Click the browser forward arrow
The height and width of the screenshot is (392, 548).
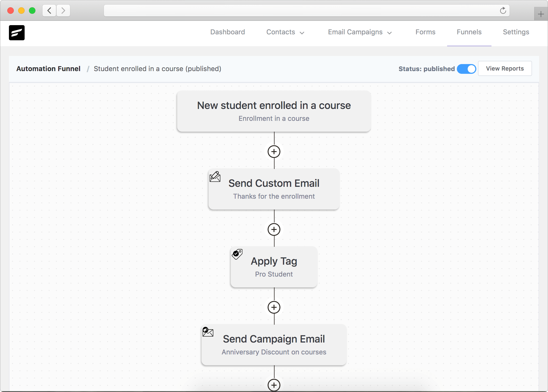click(x=63, y=11)
